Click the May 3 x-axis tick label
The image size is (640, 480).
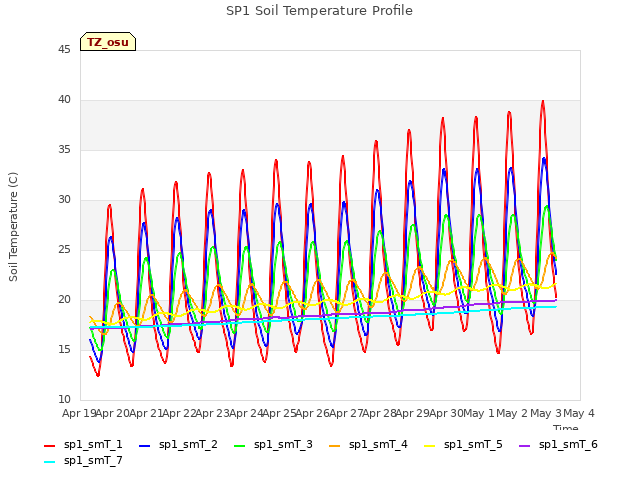click(546, 413)
